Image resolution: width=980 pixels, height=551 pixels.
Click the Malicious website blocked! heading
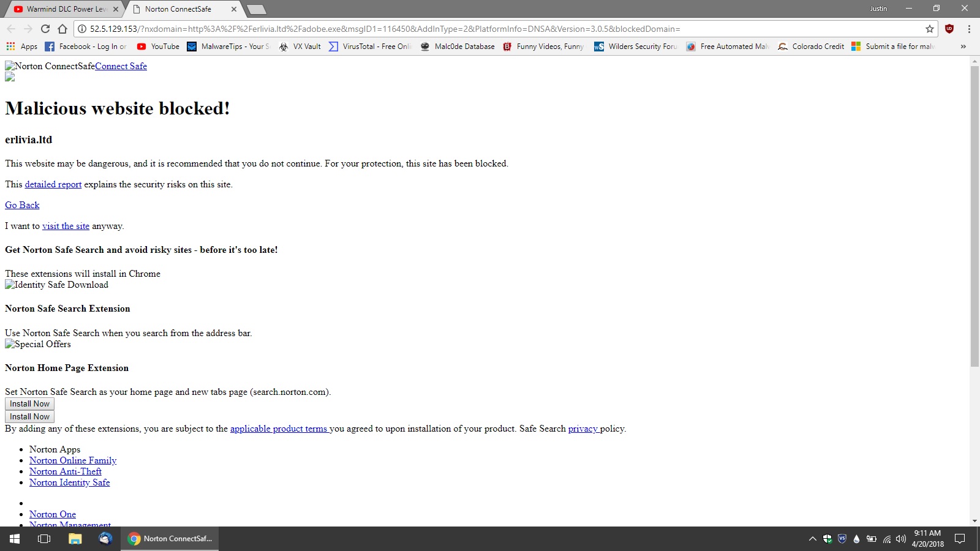[x=118, y=108]
